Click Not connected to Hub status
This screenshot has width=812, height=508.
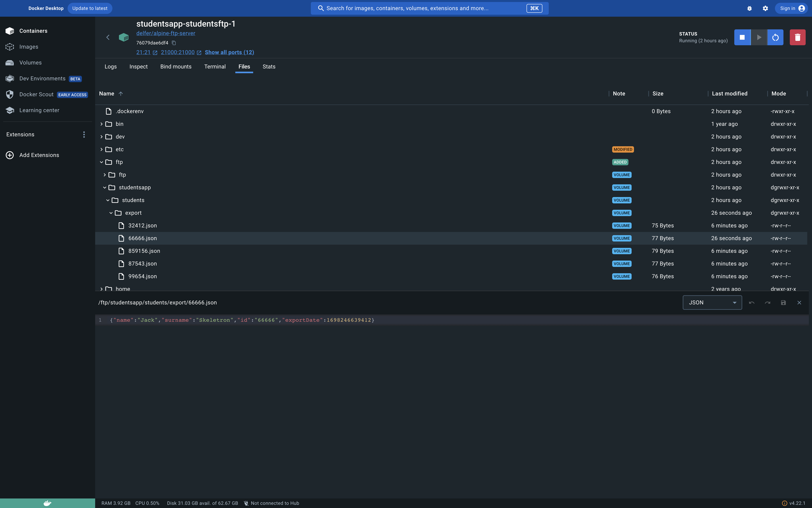pos(271,503)
